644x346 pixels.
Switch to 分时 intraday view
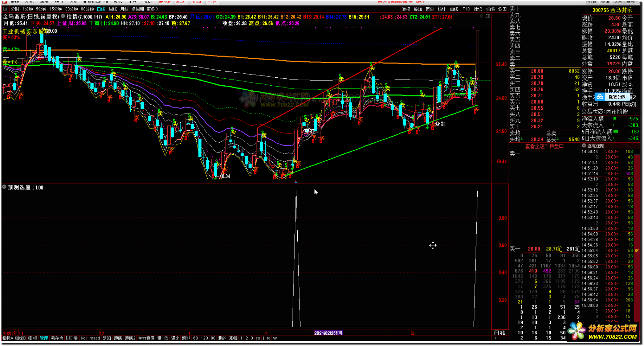tap(15, 9)
